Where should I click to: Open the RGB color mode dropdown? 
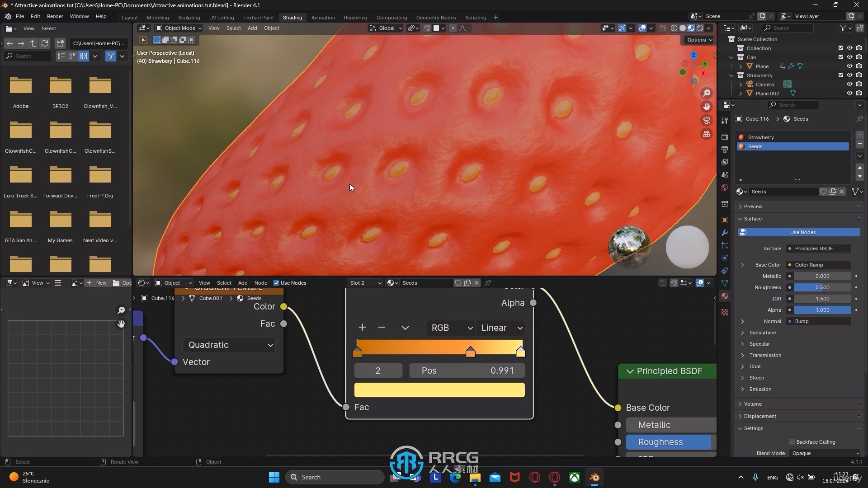(x=450, y=328)
